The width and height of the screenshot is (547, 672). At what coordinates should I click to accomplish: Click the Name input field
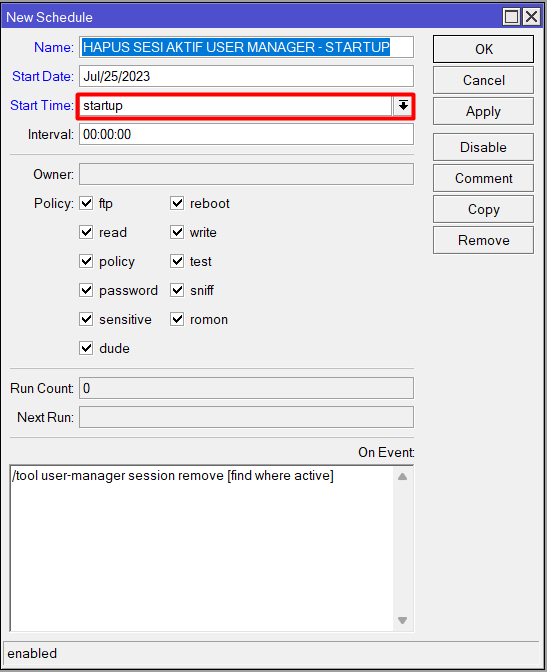(x=246, y=47)
